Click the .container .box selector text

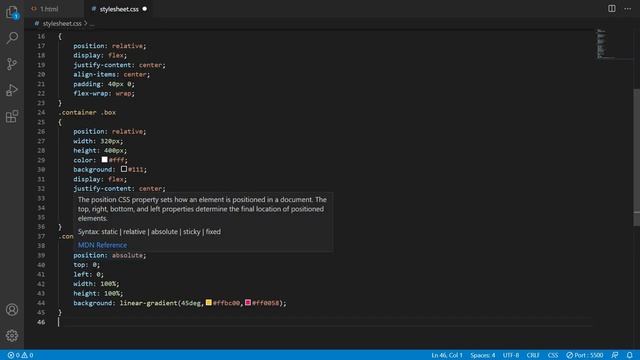point(87,112)
